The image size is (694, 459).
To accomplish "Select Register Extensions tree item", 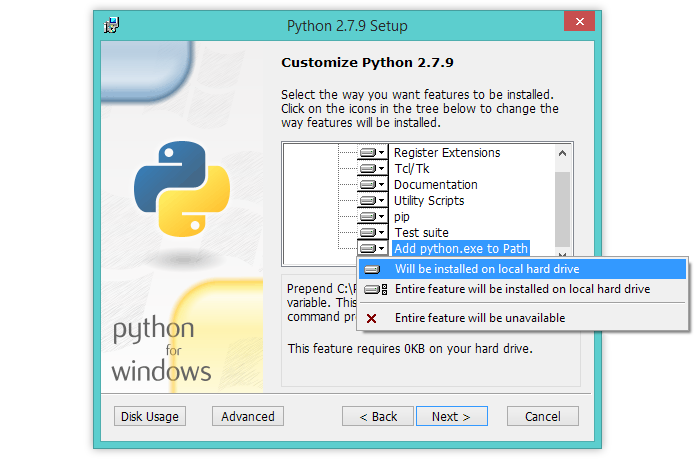I will pyautogui.click(x=447, y=153).
